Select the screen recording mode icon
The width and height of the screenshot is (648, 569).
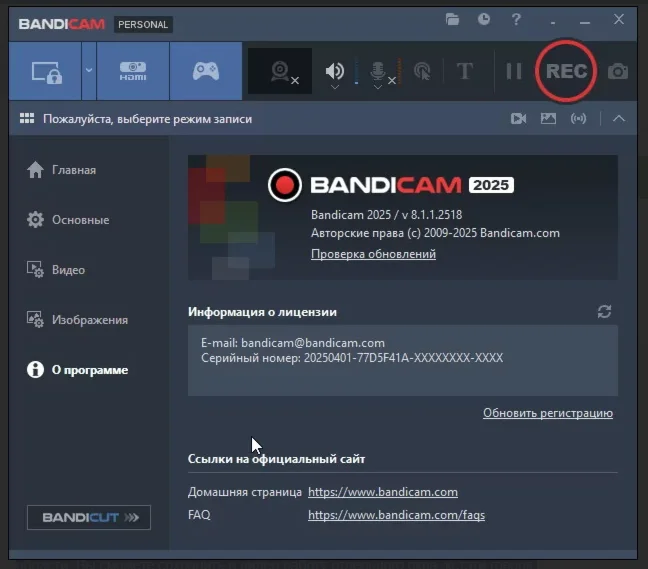click(46, 72)
